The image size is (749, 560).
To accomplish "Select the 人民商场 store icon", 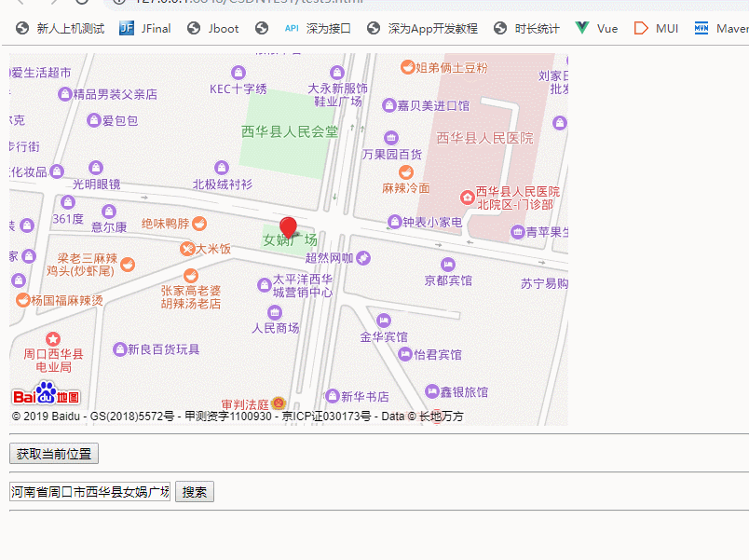I will click(275, 313).
